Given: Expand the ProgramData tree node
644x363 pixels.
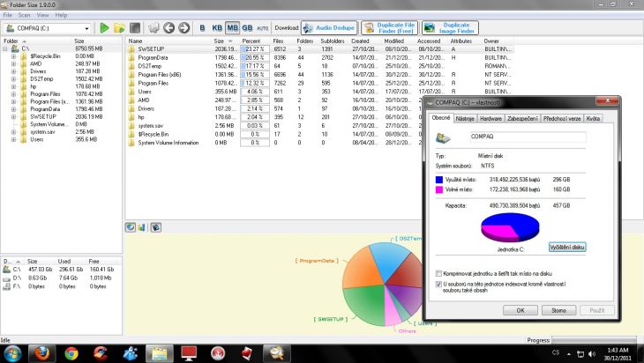Looking at the screenshot, I should click(13, 109).
